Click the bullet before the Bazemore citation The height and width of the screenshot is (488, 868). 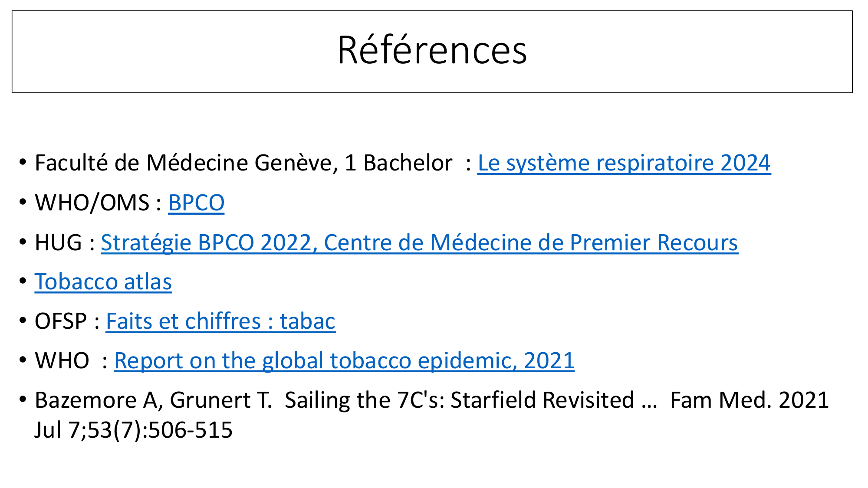click(23, 400)
